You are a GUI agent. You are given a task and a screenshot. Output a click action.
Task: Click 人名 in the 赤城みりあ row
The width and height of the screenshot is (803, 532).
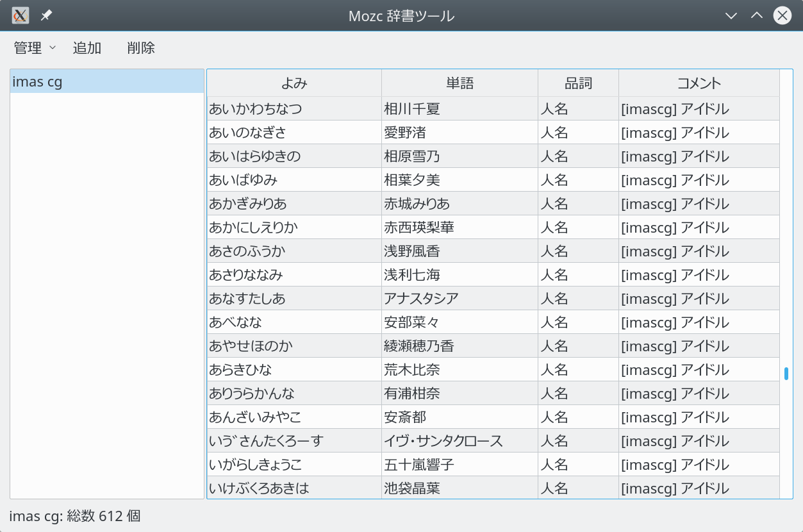(579, 204)
